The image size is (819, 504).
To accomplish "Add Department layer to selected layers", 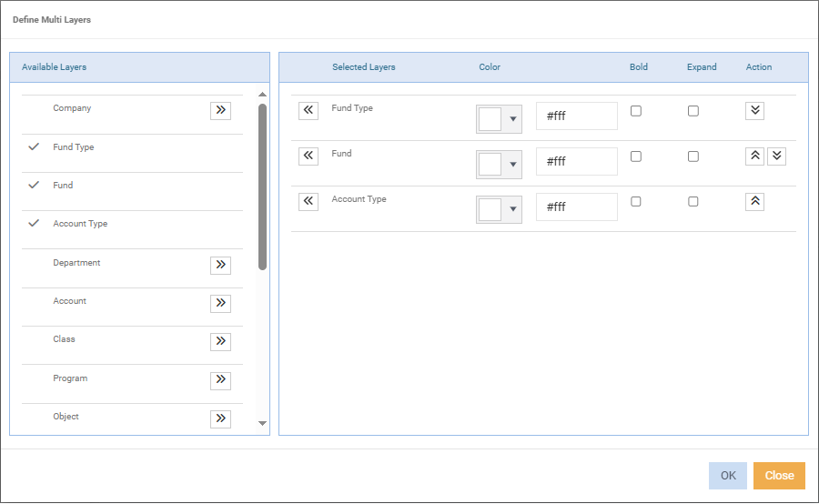I will (220, 265).
